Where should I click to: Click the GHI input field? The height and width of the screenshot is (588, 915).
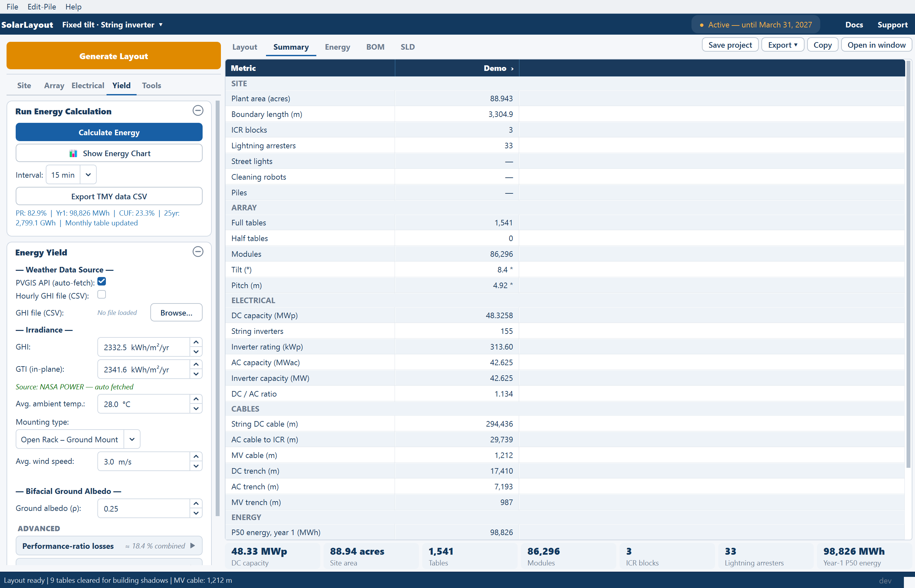click(143, 347)
